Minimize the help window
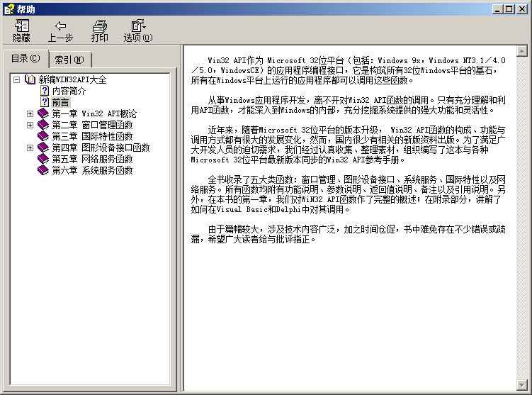Screen dimensions: 532x395 point(498,9)
